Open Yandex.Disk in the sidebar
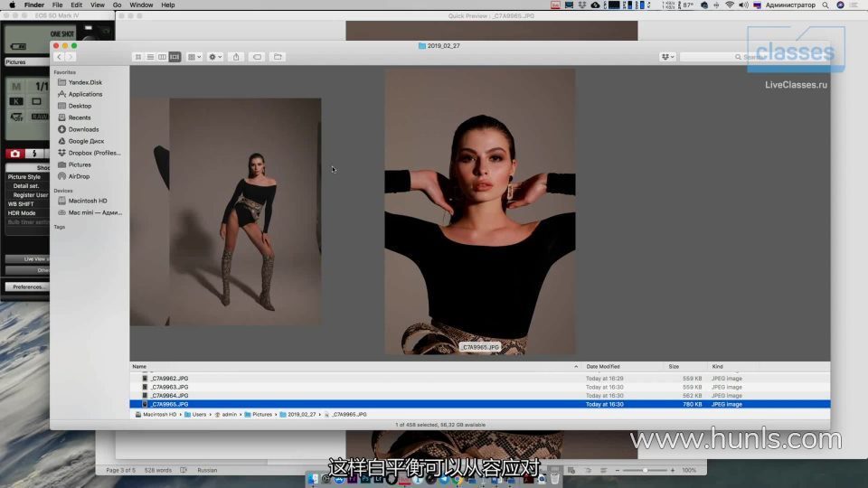 point(85,82)
